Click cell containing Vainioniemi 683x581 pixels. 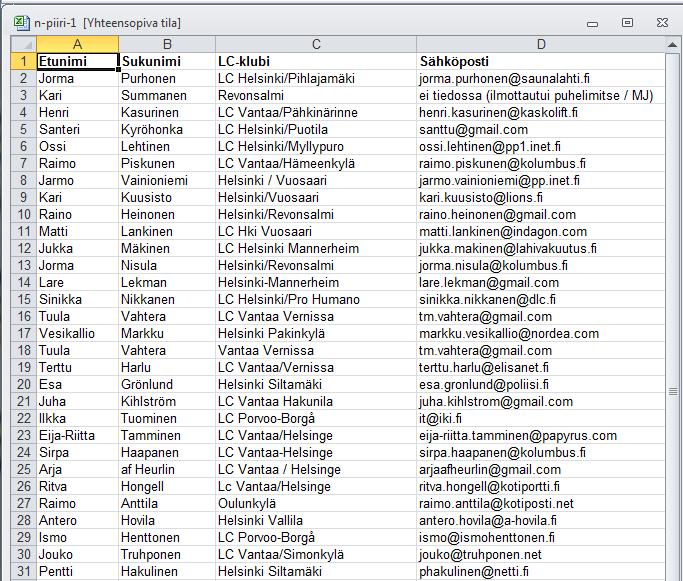tap(167, 180)
